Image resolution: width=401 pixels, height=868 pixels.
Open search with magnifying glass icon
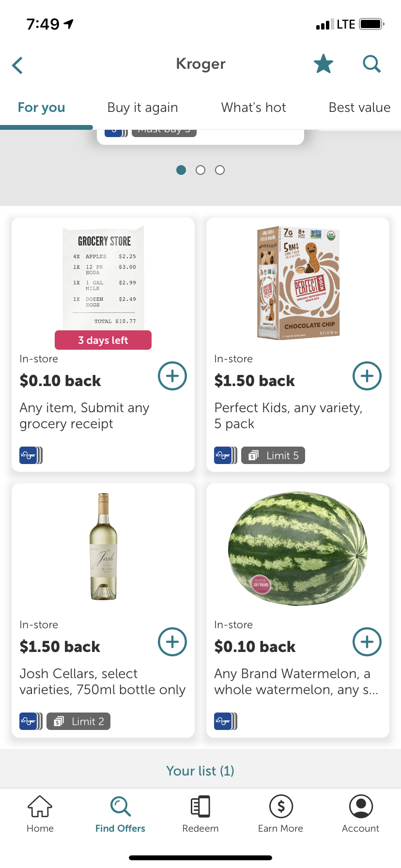tap(371, 64)
